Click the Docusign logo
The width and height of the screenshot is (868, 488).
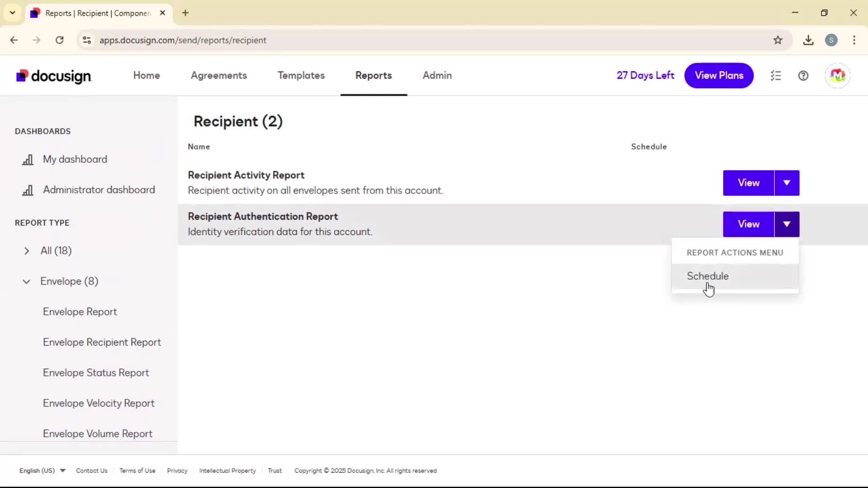[54, 76]
